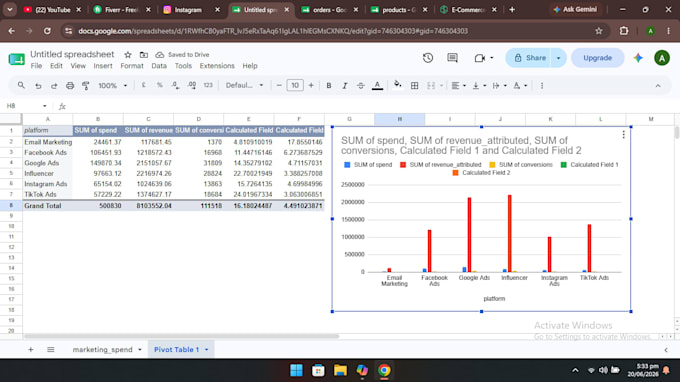This screenshot has height=382, width=680.
Task: Click the Share button
Action: click(x=530, y=58)
